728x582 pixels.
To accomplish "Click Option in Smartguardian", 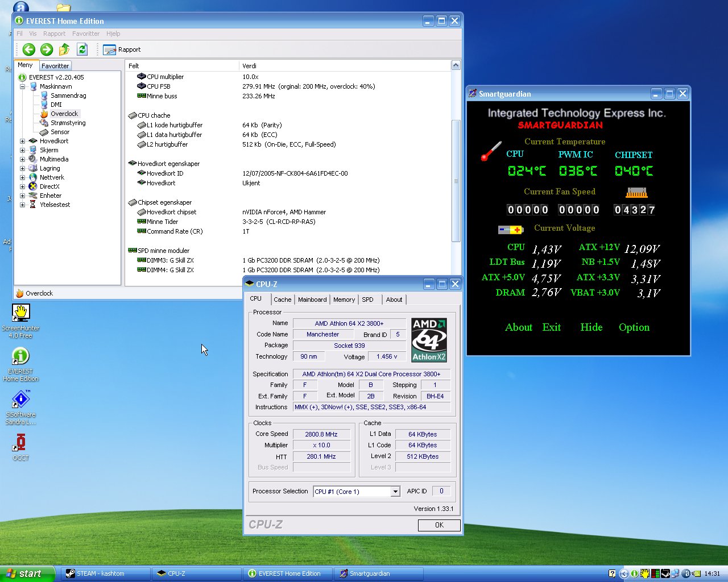I will coord(634,327).
